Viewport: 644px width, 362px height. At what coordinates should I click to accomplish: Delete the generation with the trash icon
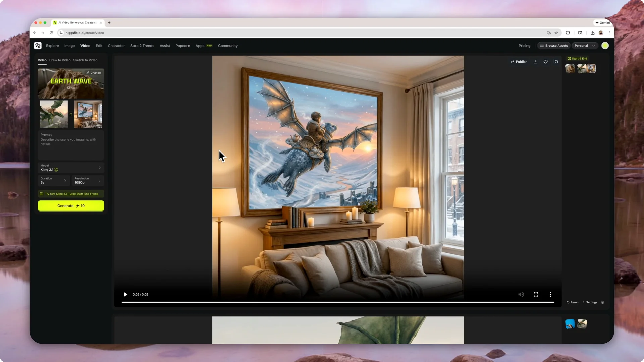pos(602,302)
